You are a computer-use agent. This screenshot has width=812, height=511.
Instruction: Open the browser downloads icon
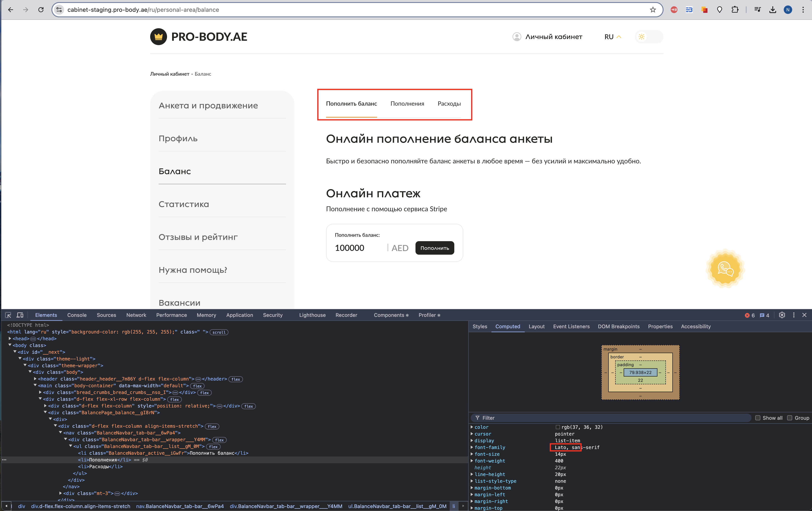tap(773, 10)
